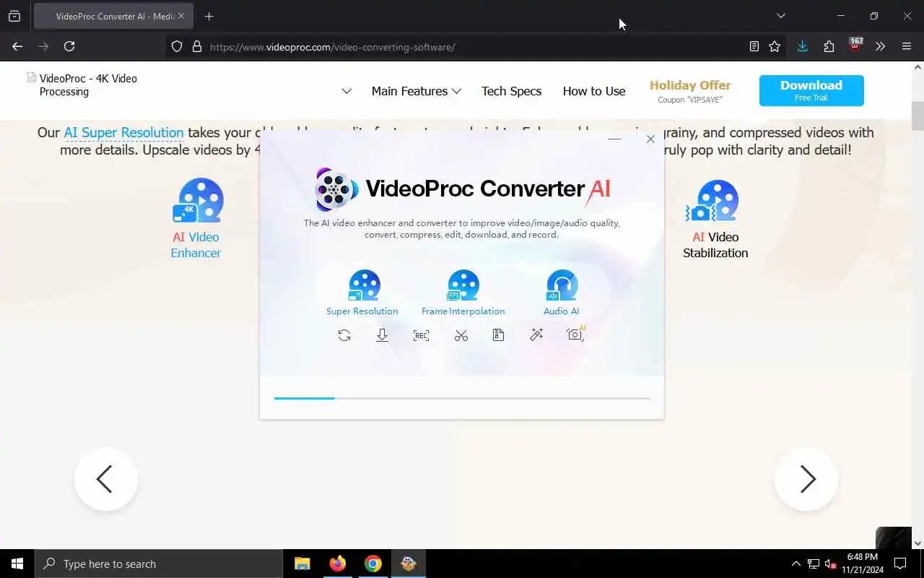Click the scissors cut icon
Viewport: 924px width, 578px height.
point(461,335)
